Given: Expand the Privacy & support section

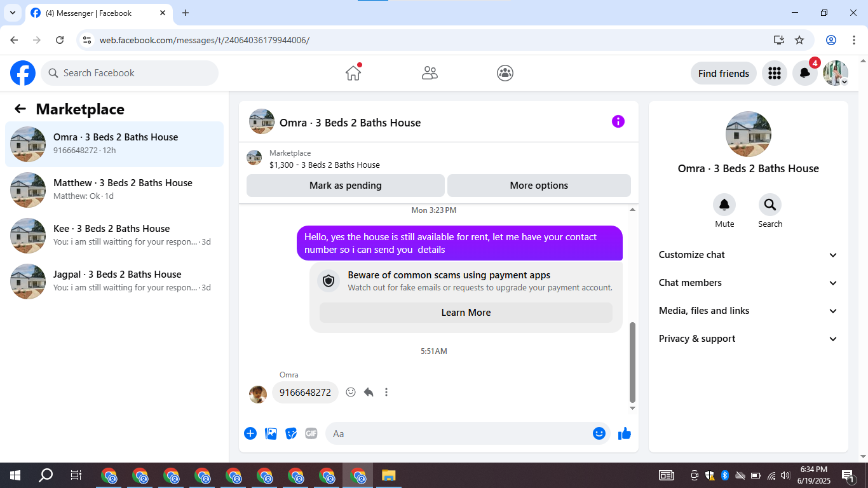Looking at the screenshot, I should 749,339.
